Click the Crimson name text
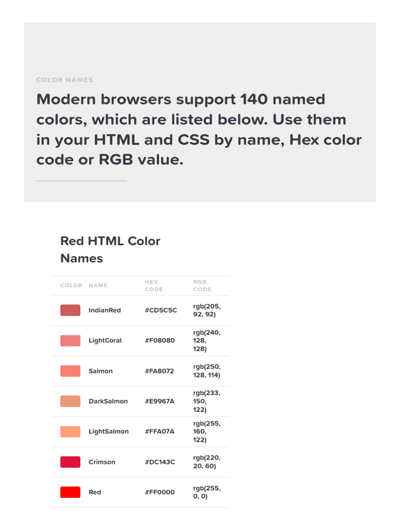Screen dimensions: 399x532 [x=102, y=462]
